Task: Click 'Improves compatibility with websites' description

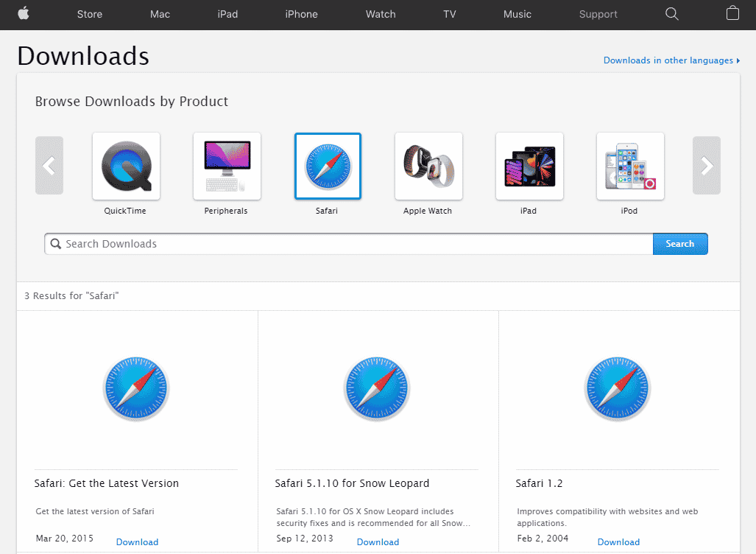Action: [x=607, y=517]
